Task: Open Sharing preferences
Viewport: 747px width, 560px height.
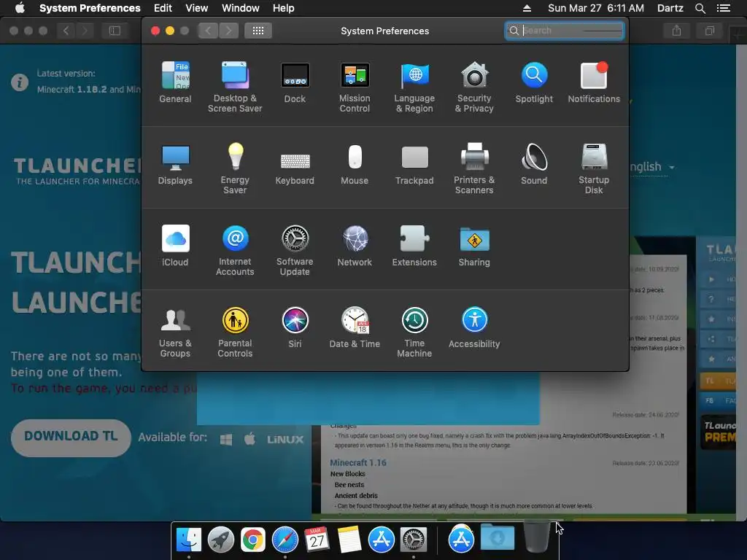Action: pos(474,246)
